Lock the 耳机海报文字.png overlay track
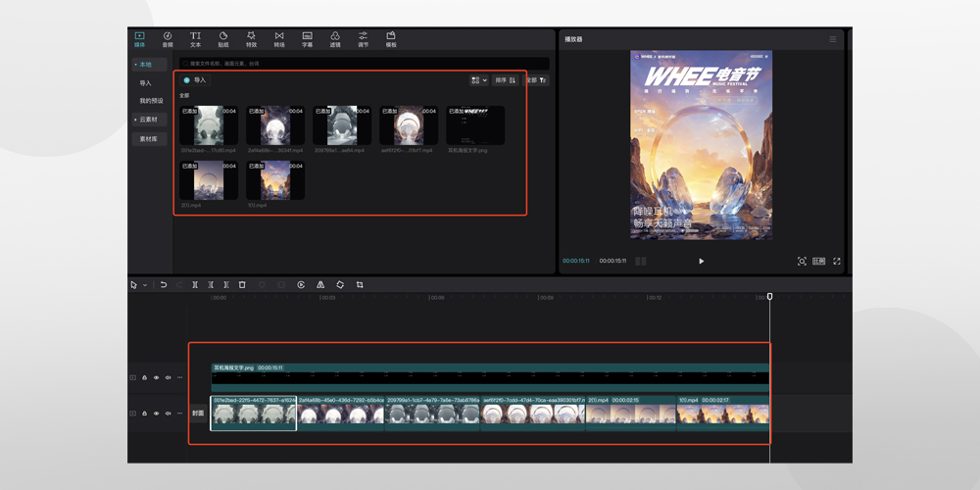The image size is (980, 490). 144,377
